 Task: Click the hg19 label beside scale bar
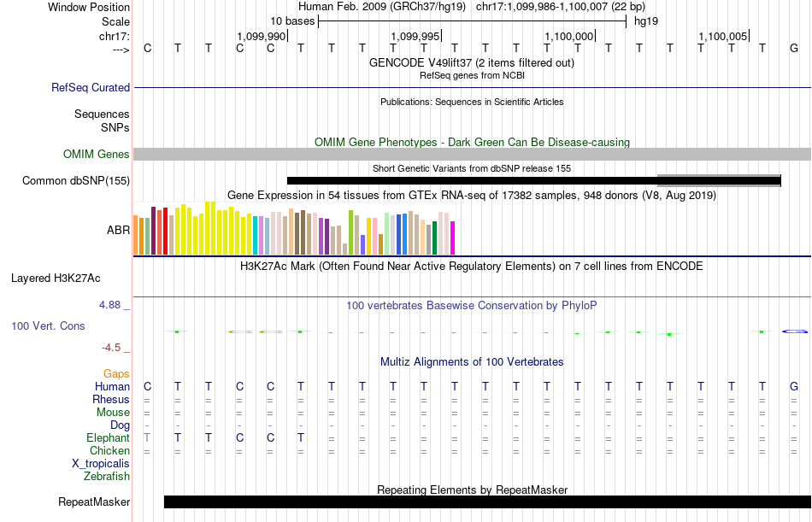(646, 21)
